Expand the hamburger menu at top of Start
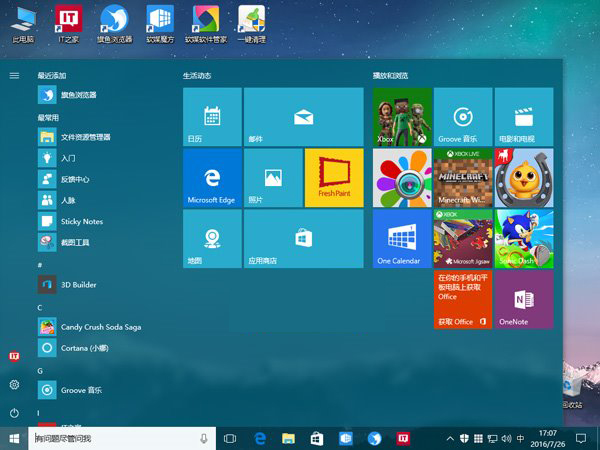 [x=14, y=75]
